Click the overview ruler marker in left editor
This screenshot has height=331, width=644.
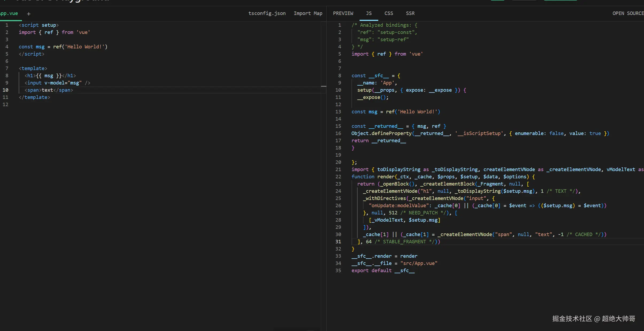click(323, 86)
